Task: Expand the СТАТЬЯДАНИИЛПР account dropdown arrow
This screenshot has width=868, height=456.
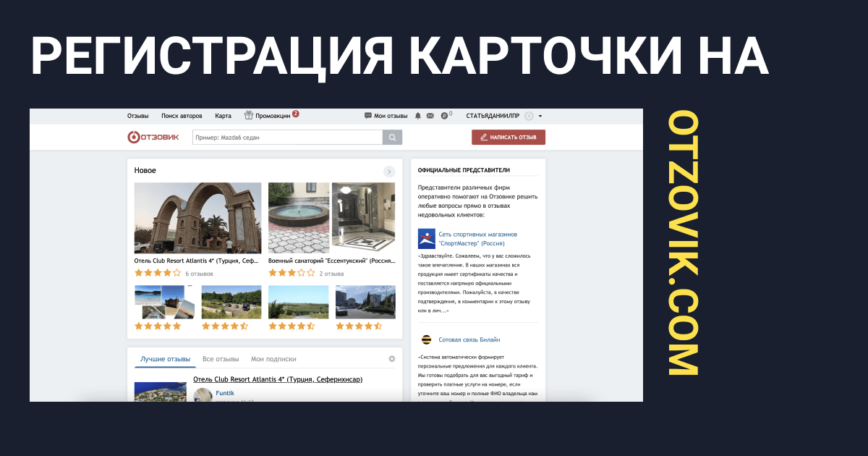Action: pyautogui.click(x=540, y=116)
